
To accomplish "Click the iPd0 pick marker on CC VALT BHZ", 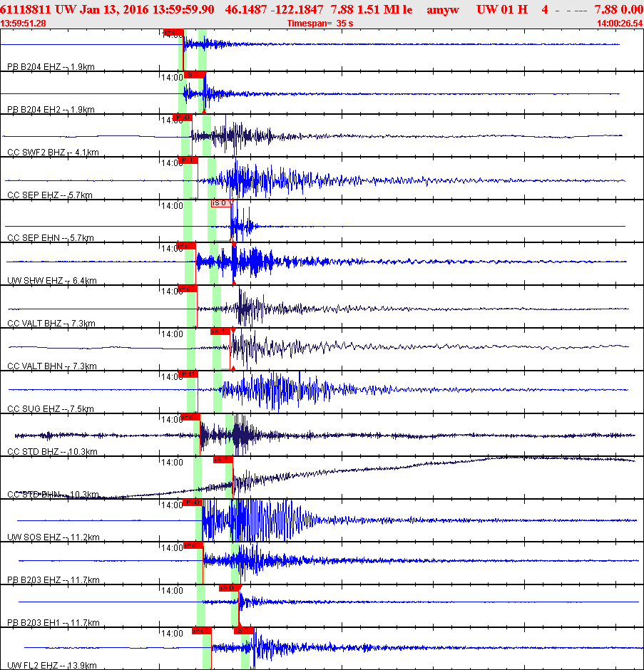I will point(187,289).
